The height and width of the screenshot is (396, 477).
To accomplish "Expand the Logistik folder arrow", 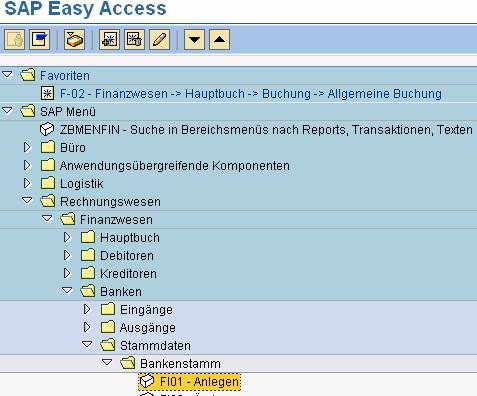I will tap(27, 183).
